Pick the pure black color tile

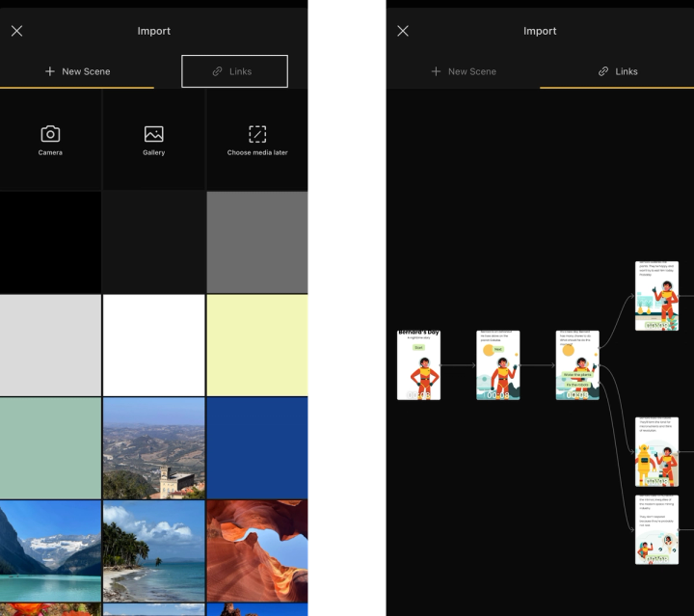coord(50,242)
